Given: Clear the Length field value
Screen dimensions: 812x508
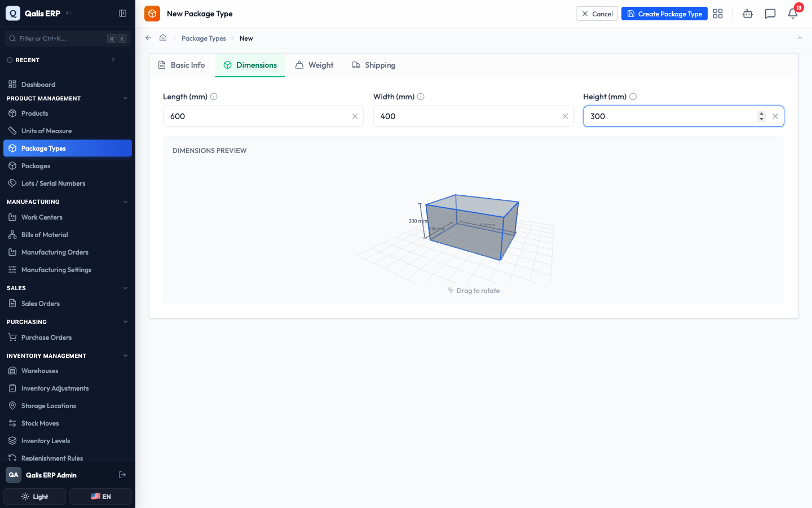Looking at the screenshot, I should pos(355,116).
